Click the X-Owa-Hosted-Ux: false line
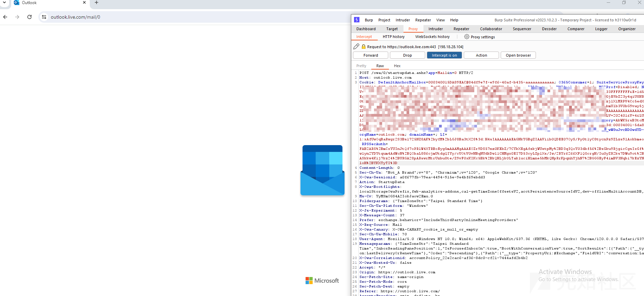The width and height of the screenshot is (644, 296). 386,263
